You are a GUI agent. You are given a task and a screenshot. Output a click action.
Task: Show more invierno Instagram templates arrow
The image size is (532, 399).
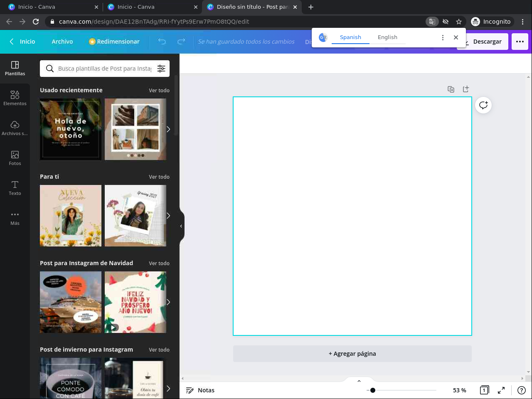point(168,389)
